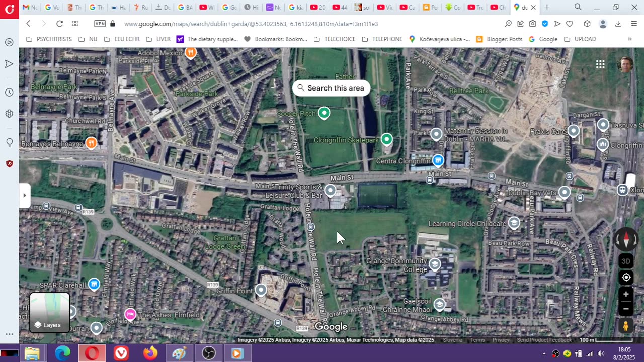
Task: Click the Slovenia region link
Action: point(453,340)
